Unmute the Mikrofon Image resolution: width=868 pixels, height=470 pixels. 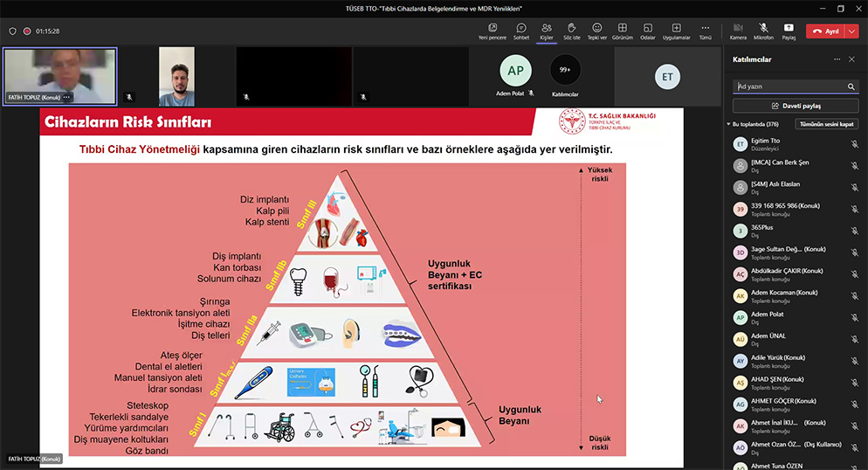[763, 31]
